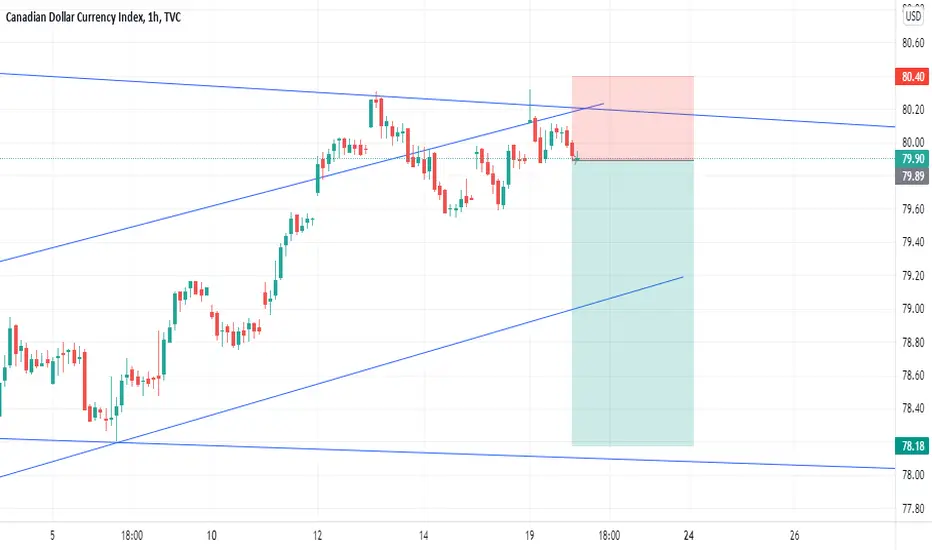Select the red 80.40 stop price label

point(912,77)
